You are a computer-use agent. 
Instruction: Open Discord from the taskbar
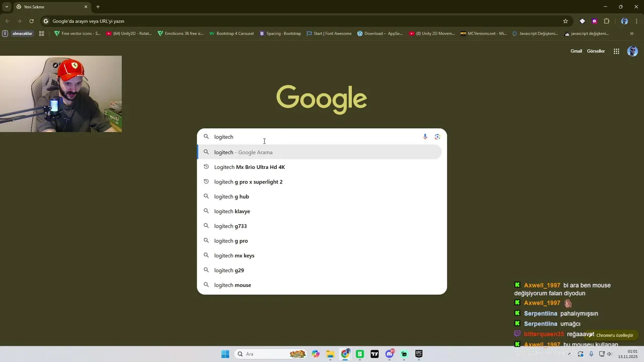tap(389, 354)
